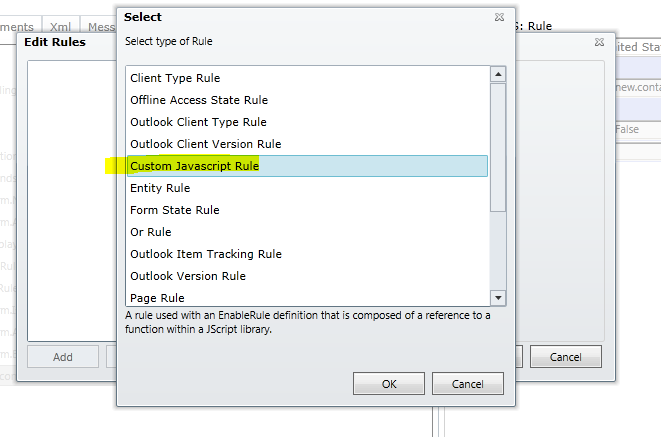Select Outlook Client Type Rule

[x=198, y=122]
